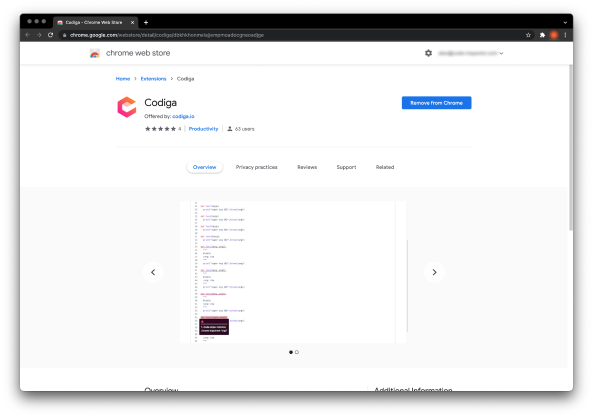Click the 63 users text
The image size is (593, 418).
[244, 129]
